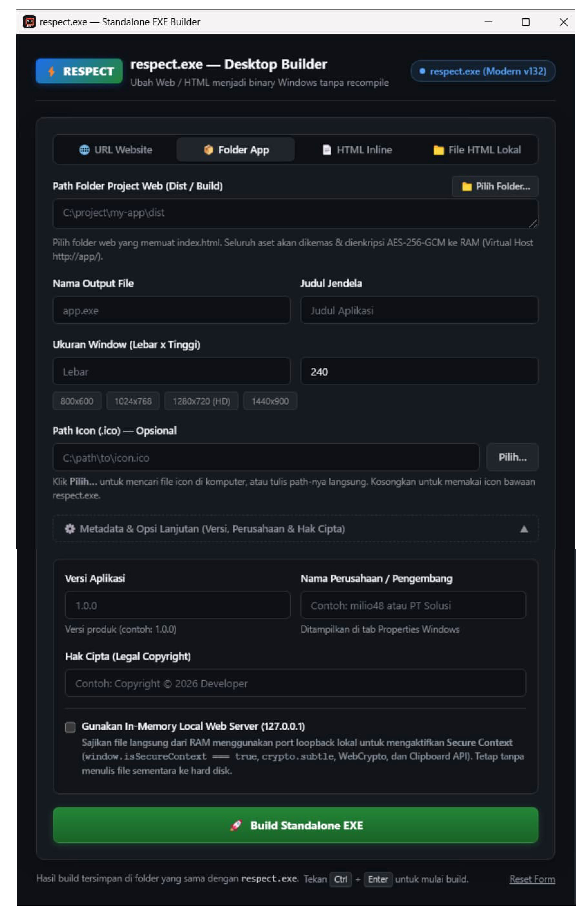Choose the 1024x768 size preset
Viewport: 585px width, 924px height.
pyautogui.click(x=133, y=401)
